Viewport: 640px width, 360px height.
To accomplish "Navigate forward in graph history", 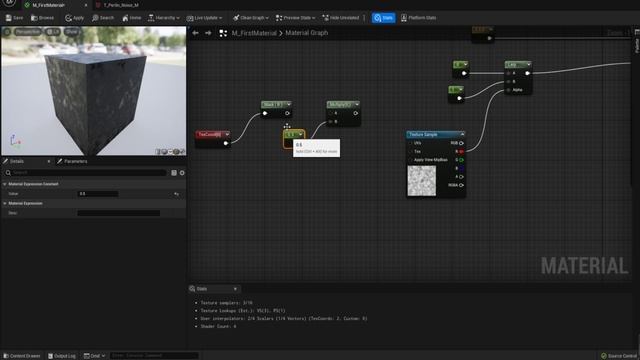I will pyautogui.click(x=208, y=33).
